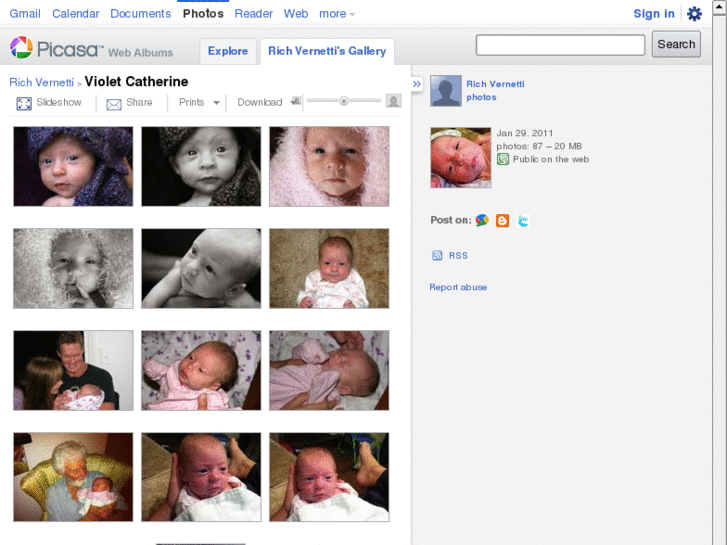Click the Search button
727x545 pixels.
[x=676, y=45]
